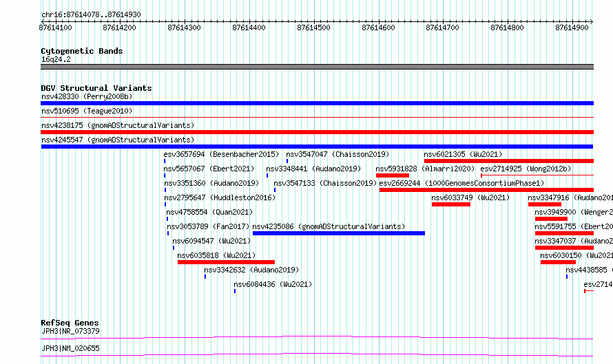Select the 16q24.2 cytogenetic band label
The width and height of the screenshot is (613, 364).
pyautogui.click(x=56, y=59)
